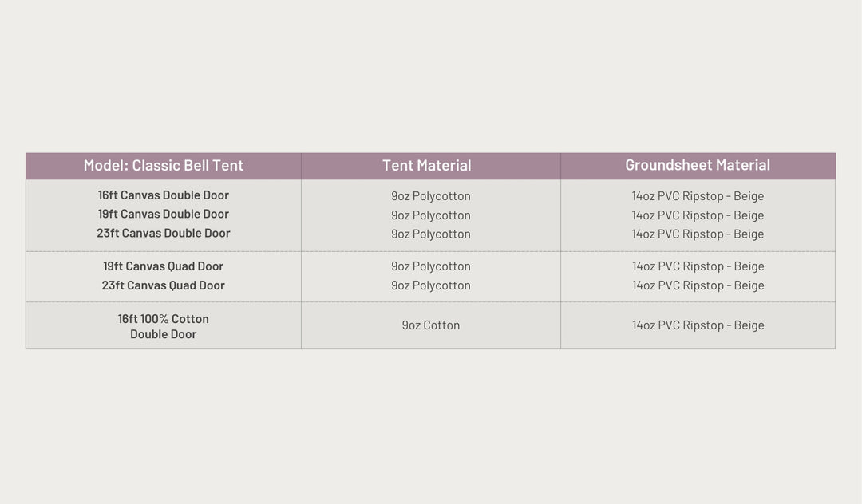
Task: Click groundsheet material for 23ft Canvas Double Door
Action: 698,234
